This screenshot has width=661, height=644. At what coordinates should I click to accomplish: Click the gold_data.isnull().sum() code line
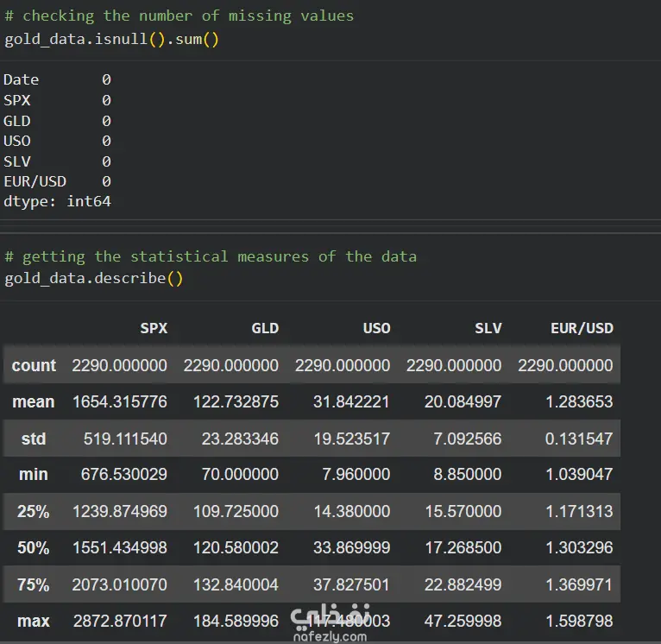111,39
